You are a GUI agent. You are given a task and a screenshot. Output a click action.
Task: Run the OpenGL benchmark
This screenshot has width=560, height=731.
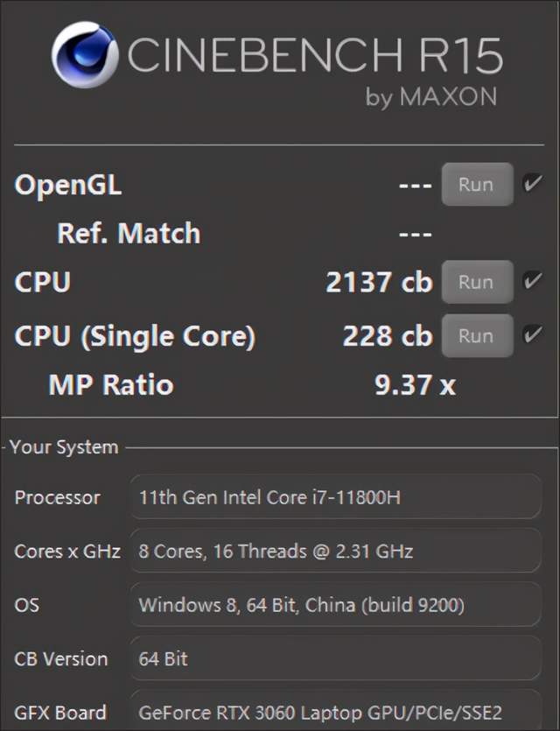476,185
